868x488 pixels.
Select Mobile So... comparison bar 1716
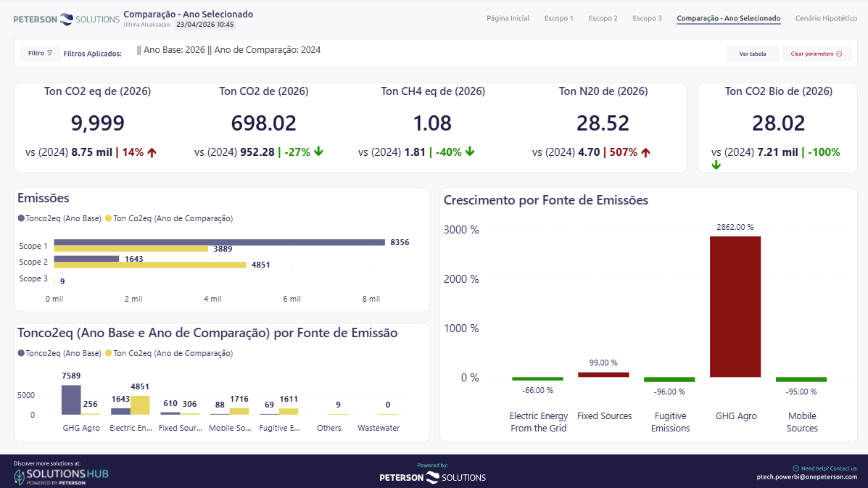[x=239, y=411]
